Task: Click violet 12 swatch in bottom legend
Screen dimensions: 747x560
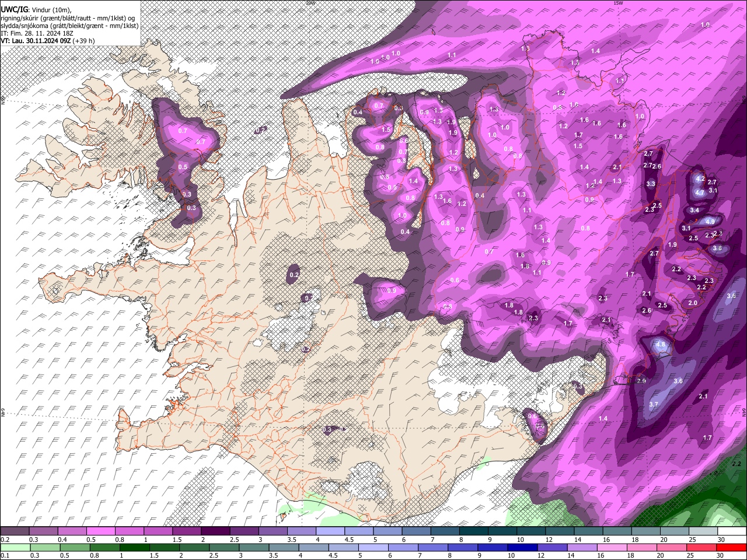Action: [552, 547]
